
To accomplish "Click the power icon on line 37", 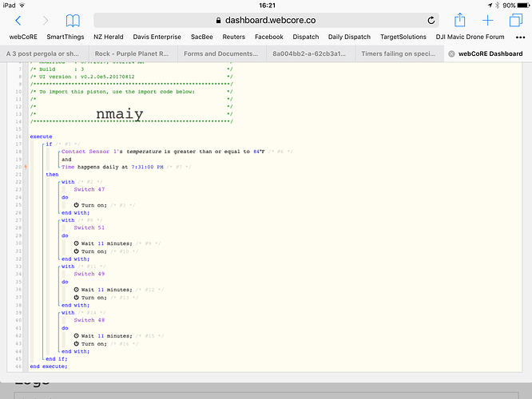I will pyautogui.click(x=77, y=298).
